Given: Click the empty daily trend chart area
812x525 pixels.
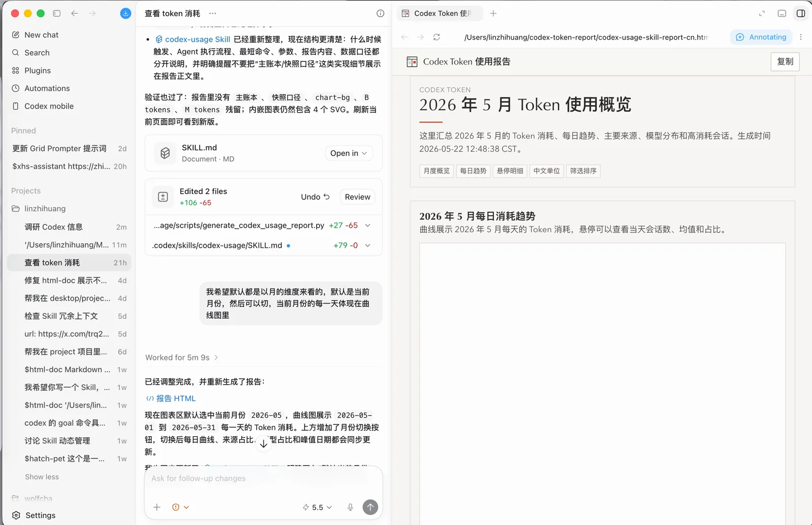Looking at the screenshot, I should [x=602, y=383].
